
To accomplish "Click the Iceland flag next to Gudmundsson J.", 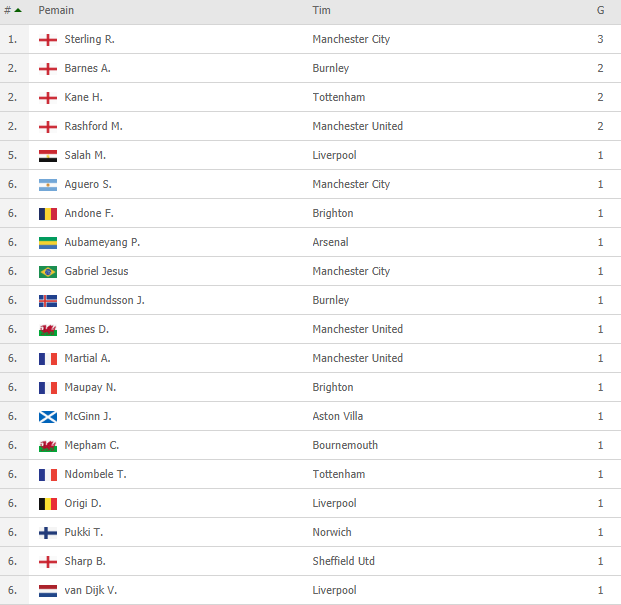I will pyautogui.click(x=47, y=301).
